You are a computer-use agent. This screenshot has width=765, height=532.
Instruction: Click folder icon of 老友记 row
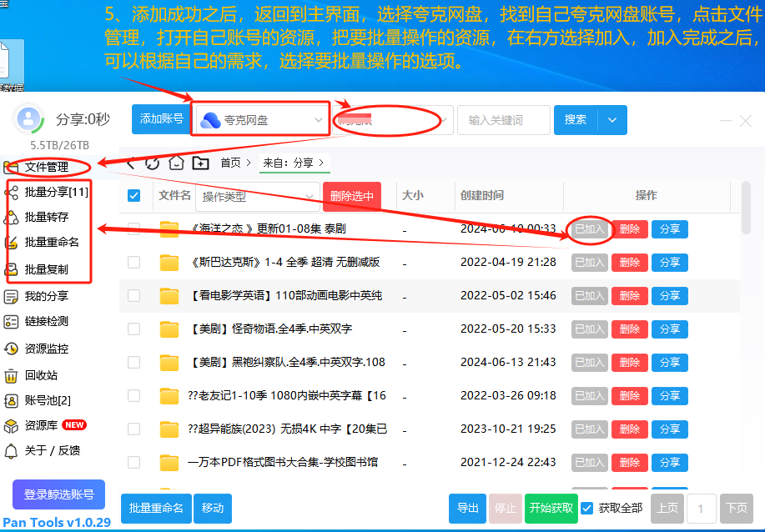[169, 395]
